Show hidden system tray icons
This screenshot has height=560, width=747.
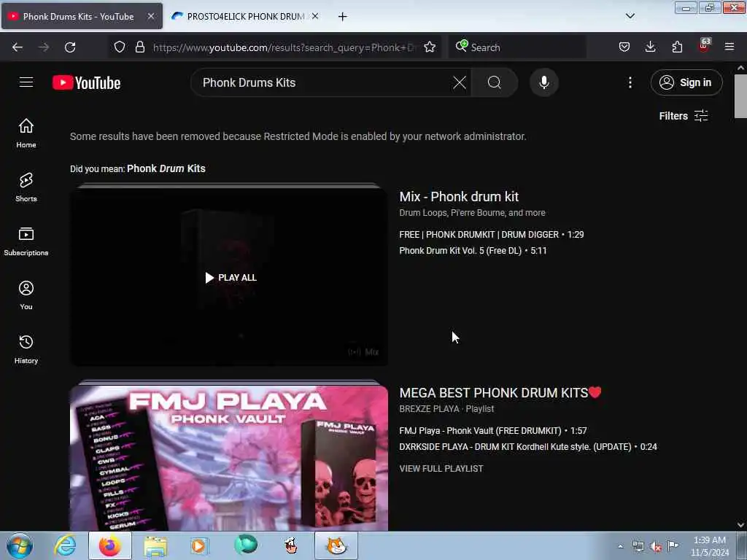tap(620, 546)
